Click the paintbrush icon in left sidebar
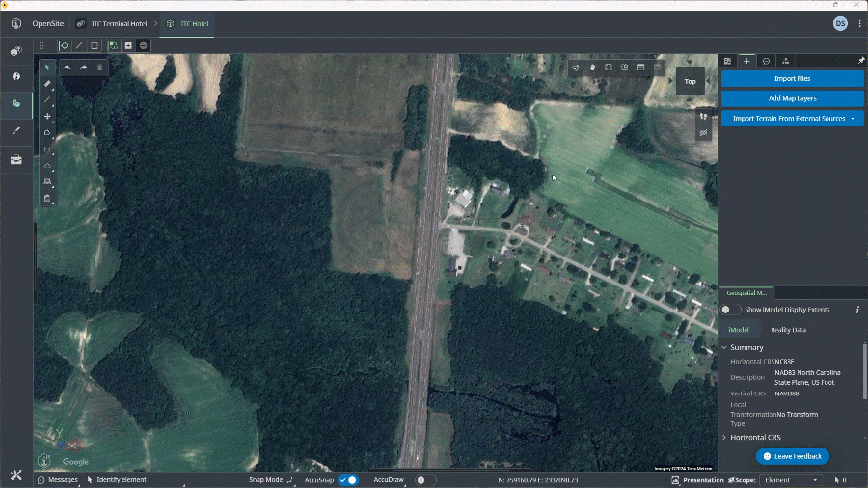868x488 pixels. point(16,130)
